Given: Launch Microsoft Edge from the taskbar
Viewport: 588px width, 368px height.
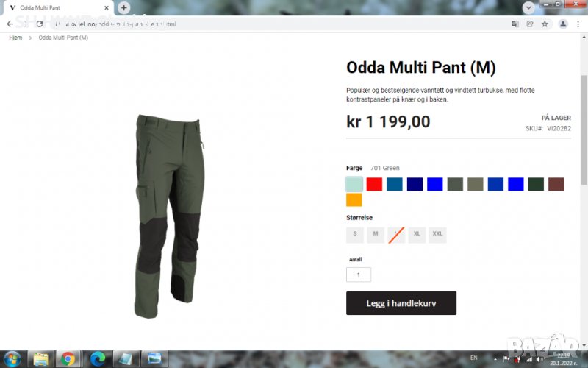Looking at the screenshot, I should click(98, 359).
